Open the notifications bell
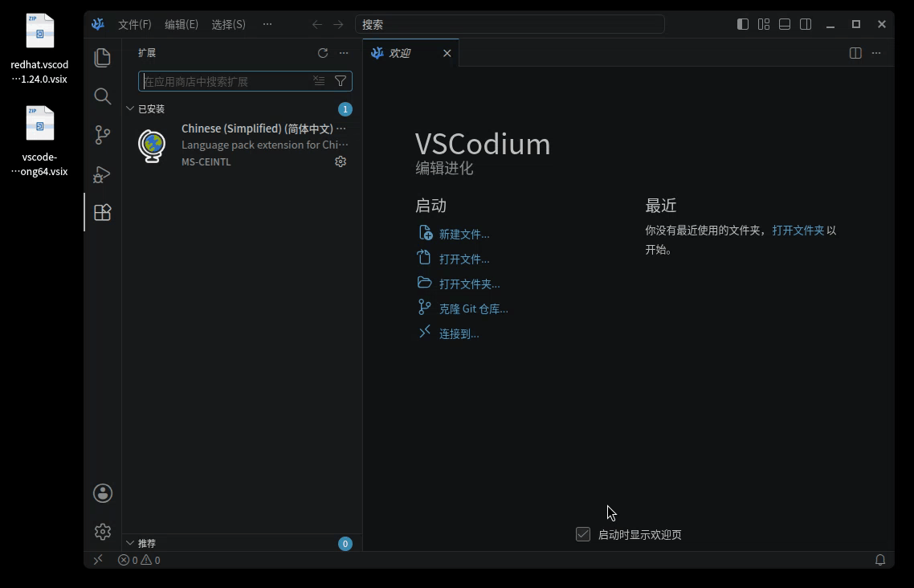This screenshot has height=588, width=914. coord(880,560)
